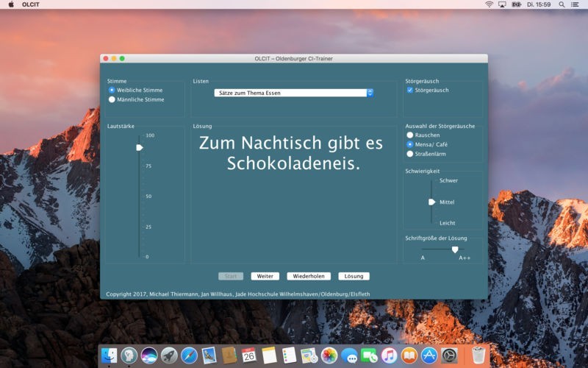Set Schwierigkeit slider to Schwer

[x=432, y=180]
